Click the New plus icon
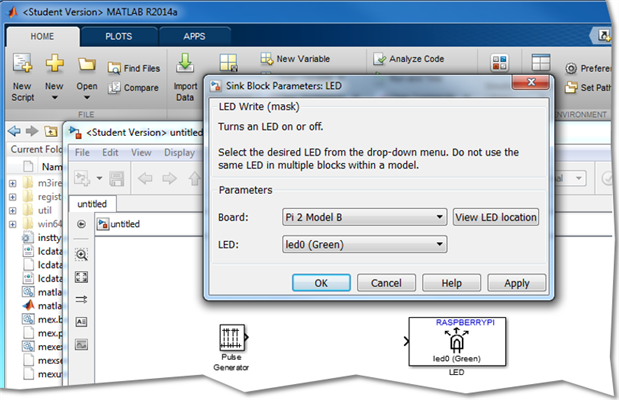The image size is (619, 400). click(x=54, y=63)
